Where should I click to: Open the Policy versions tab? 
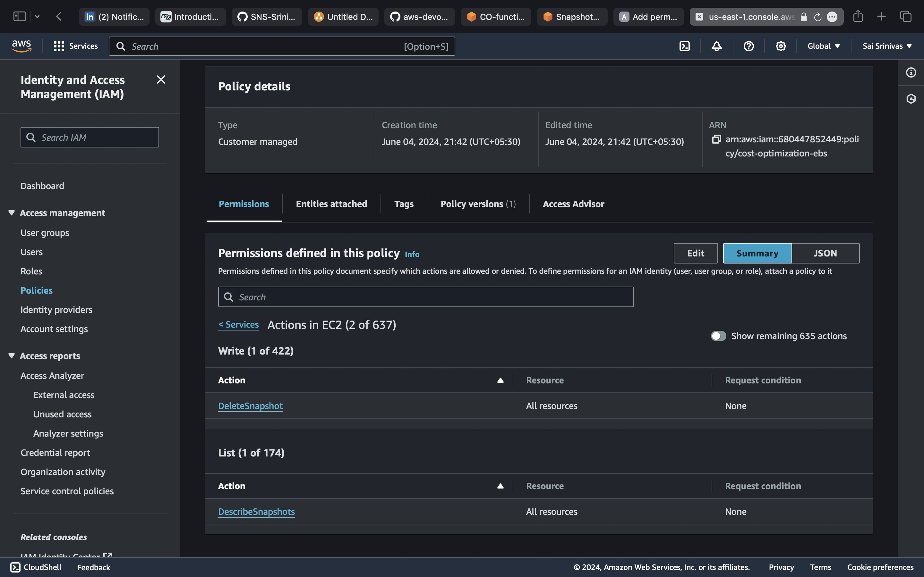478,204
